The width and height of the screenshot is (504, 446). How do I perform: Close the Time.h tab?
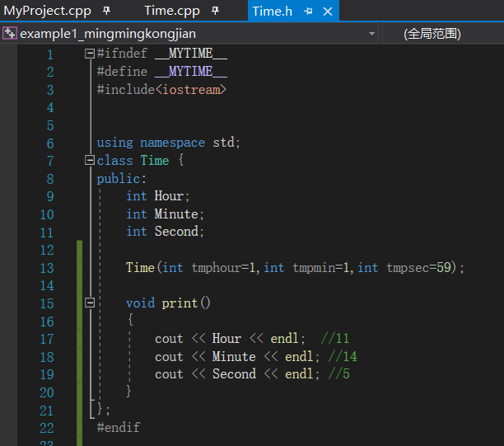point(328,12)
